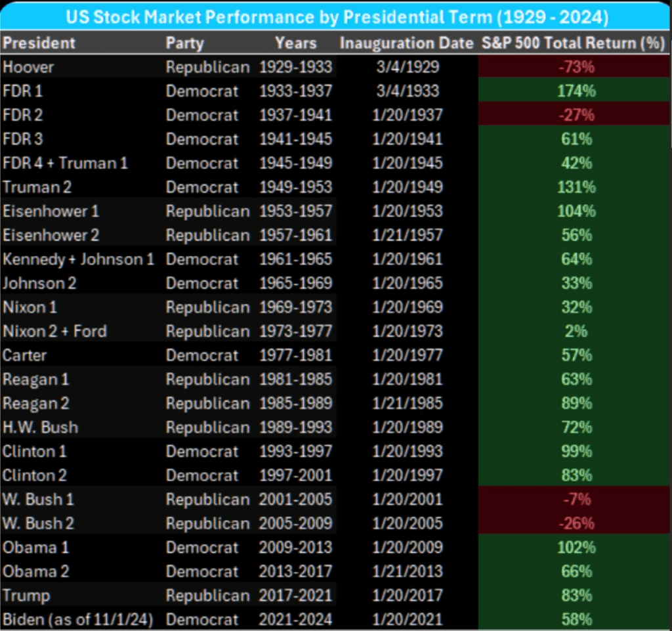
Task: Click the 174% return value
Action: 573,91
